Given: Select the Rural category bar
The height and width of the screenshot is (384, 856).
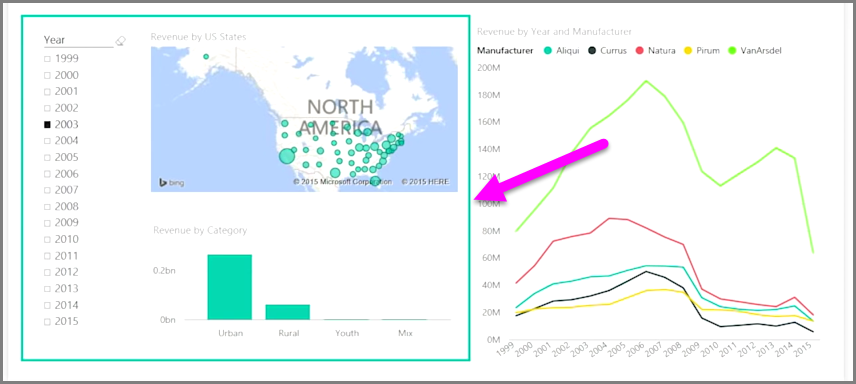Looking at the screenshot, I should pyautogui.click(x=288, y=312).
